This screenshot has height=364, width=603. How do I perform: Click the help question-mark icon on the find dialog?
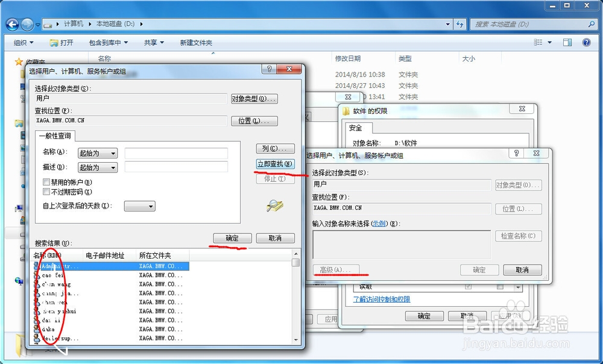click(x=268, y=69)
